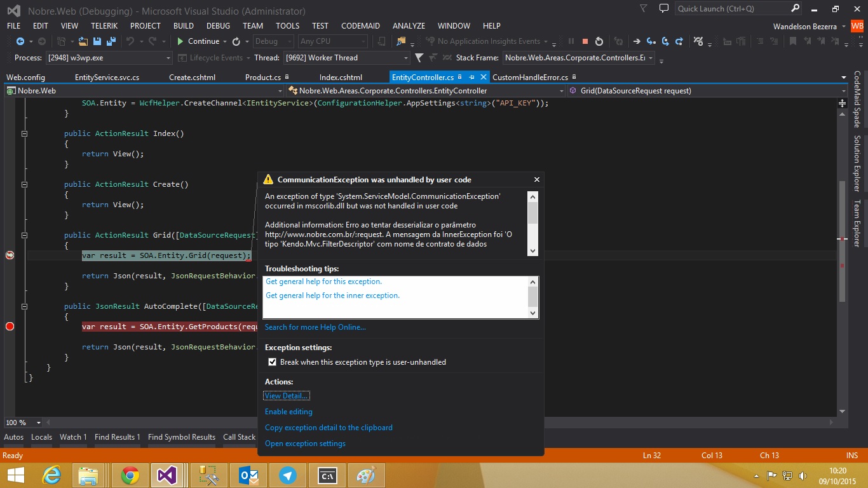
Task: Open the Stack Frame dropdown
Action: point(579,58)
